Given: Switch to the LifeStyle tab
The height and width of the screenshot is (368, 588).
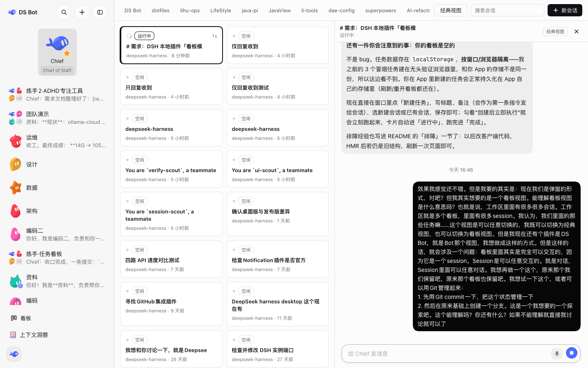Looking at the screenshot, I should coord(220,10).
